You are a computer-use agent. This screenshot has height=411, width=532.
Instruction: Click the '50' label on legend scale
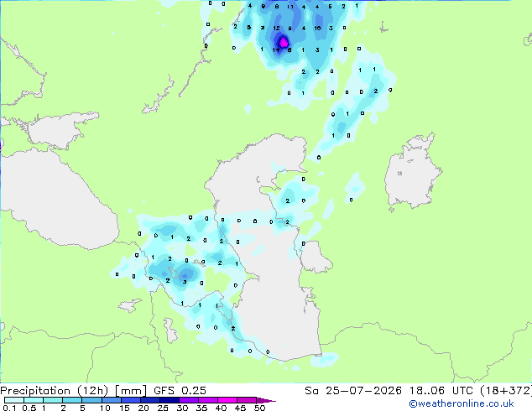tap(259, 408)
